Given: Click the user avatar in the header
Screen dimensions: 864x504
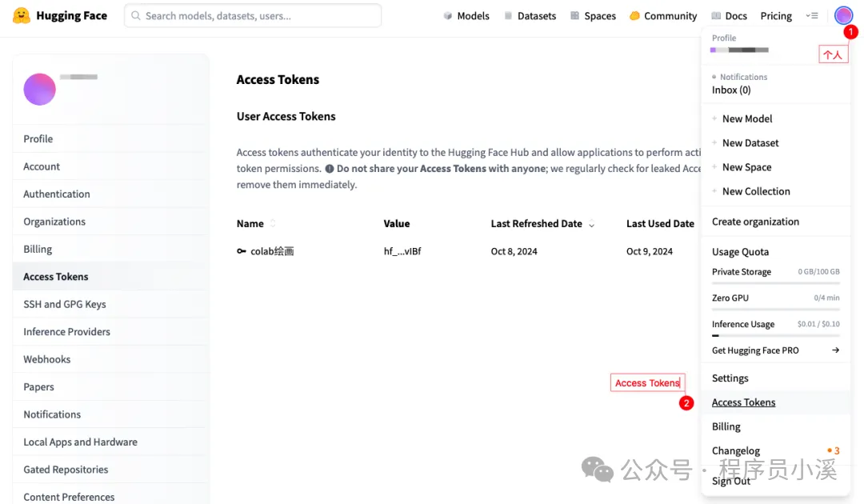Looking at the screenshot, I should [843, 15].
